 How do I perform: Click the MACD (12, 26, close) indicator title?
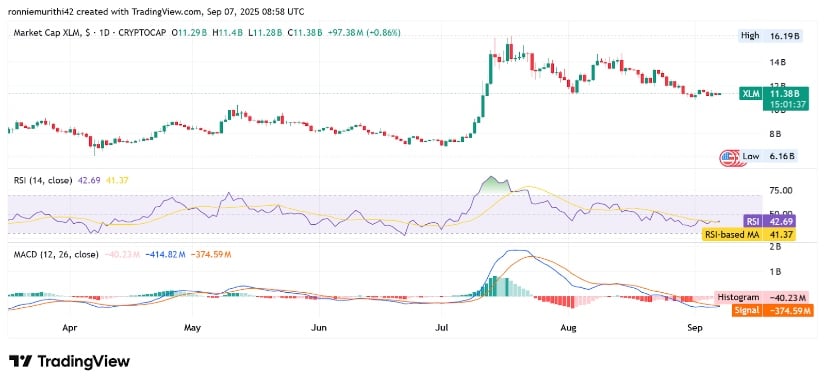[x=56, y=254]
